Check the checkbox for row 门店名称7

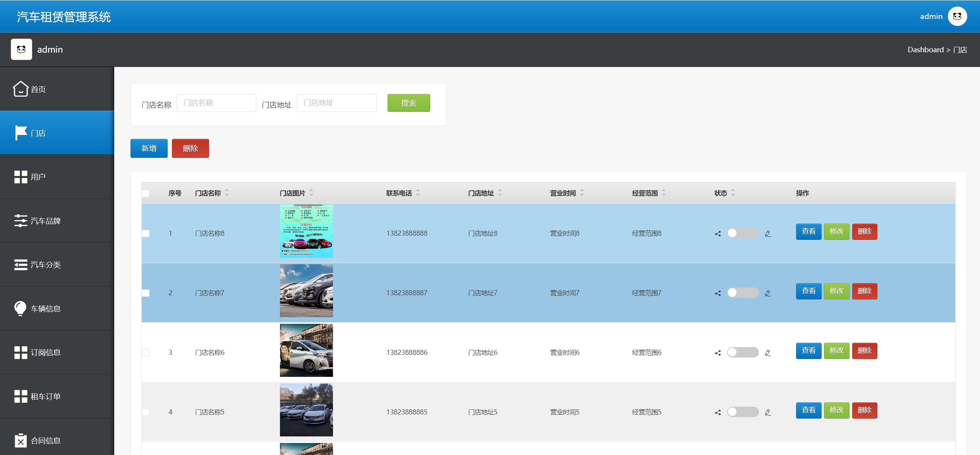pyautogui.click(x=146, y=293)
